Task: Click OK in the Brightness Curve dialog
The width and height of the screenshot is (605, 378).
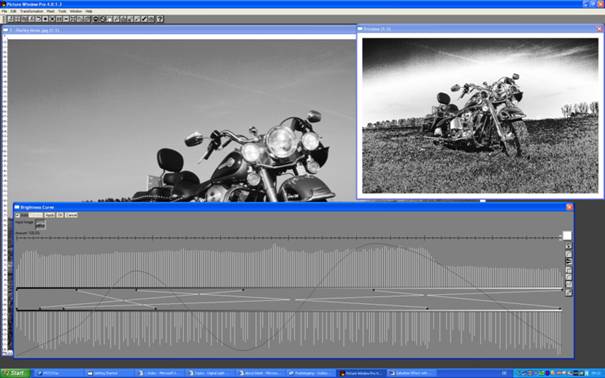Action: pos(60,215)
